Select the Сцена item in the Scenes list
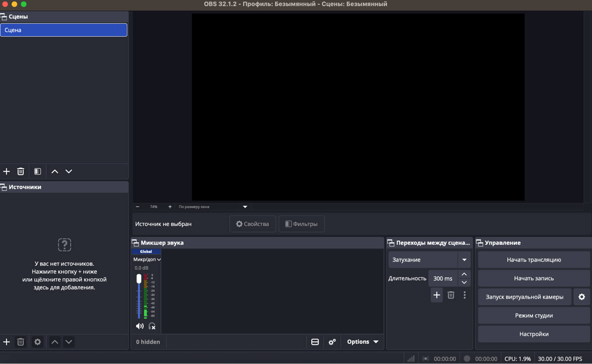This screenshot has width=592, height=364. click(64, 30)
